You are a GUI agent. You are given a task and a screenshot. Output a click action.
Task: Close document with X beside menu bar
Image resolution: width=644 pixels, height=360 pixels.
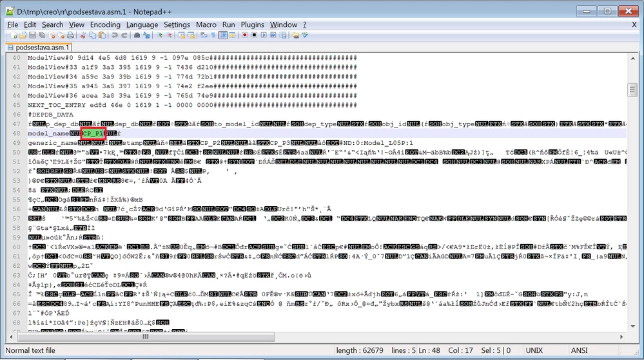(x=634, y=24)
